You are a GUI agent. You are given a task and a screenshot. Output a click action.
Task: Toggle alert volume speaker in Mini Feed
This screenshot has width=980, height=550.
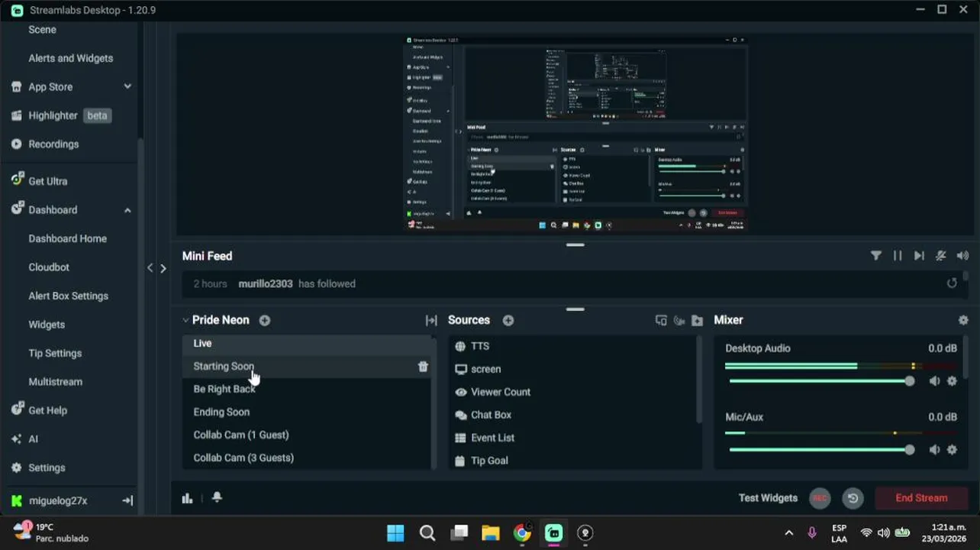tap(962, 256)
